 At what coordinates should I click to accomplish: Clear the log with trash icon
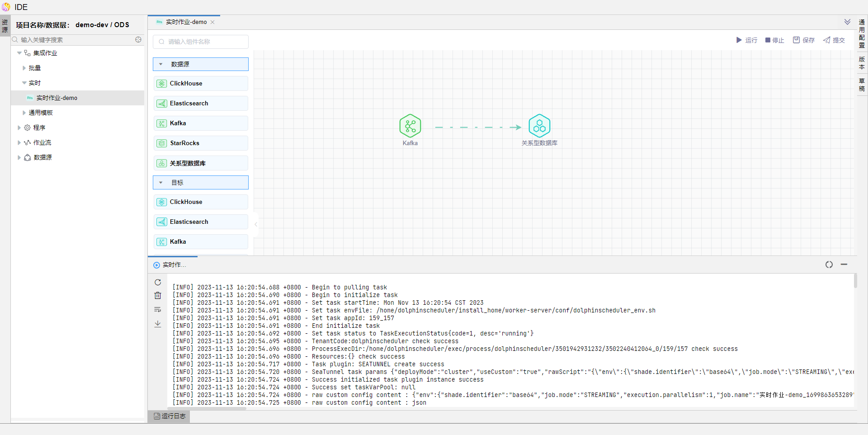[x=158, y=296]
